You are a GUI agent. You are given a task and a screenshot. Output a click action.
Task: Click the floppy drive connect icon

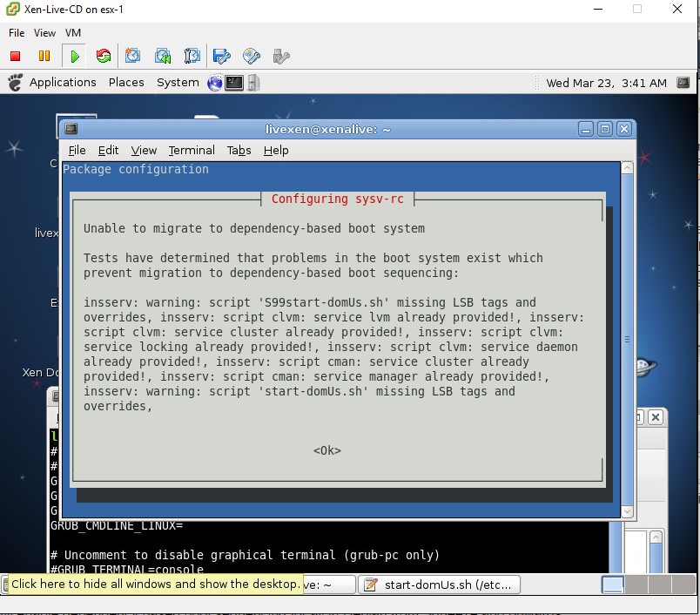222,57
